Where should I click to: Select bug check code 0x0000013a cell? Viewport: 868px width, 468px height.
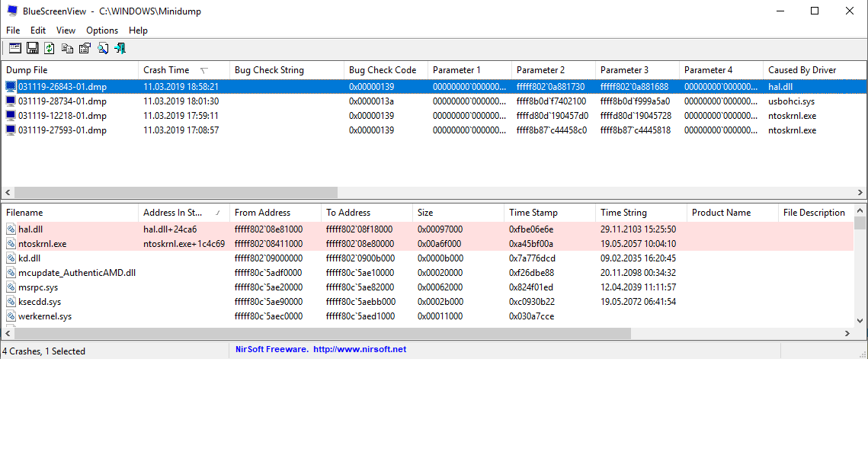(371, 101)
